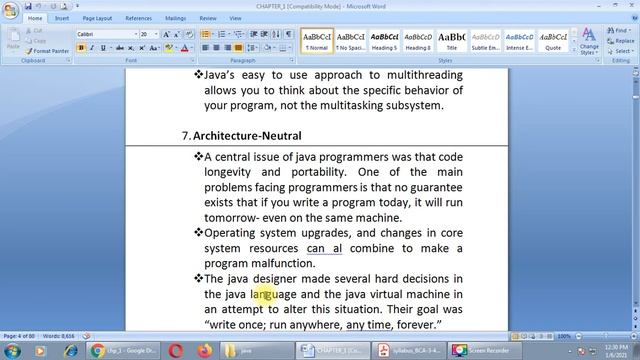The width and height of the screenshot is (640, 360).
Task: Expand the Styles gallery More arrow
Action: coord(574,49)
